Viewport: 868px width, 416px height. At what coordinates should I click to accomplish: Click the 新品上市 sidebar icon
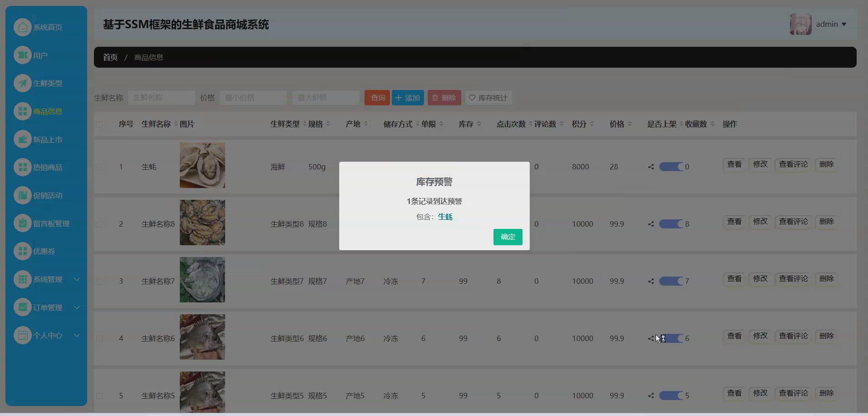pos(22,139)
